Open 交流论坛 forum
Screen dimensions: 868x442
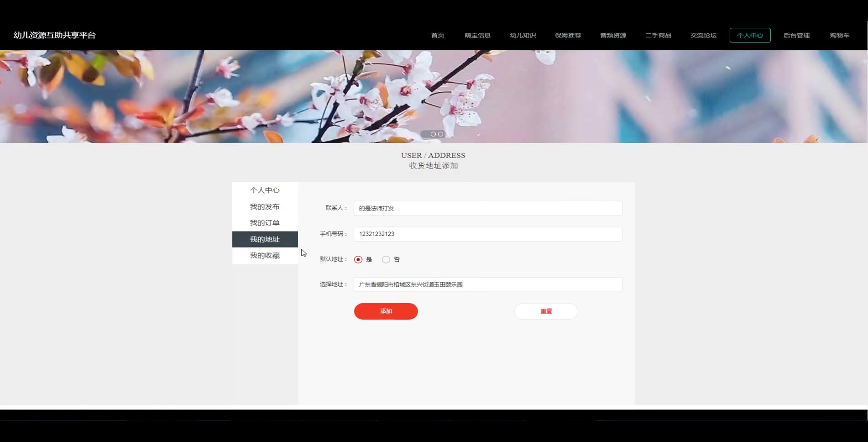pos(703,35)
